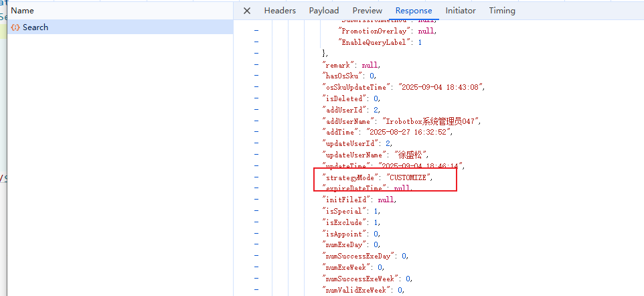Image resolution: width=644 pixels, height=296 pixels.
Task: Click the "numSuccessExeWeek" key text
Action: tap(360, 279)
